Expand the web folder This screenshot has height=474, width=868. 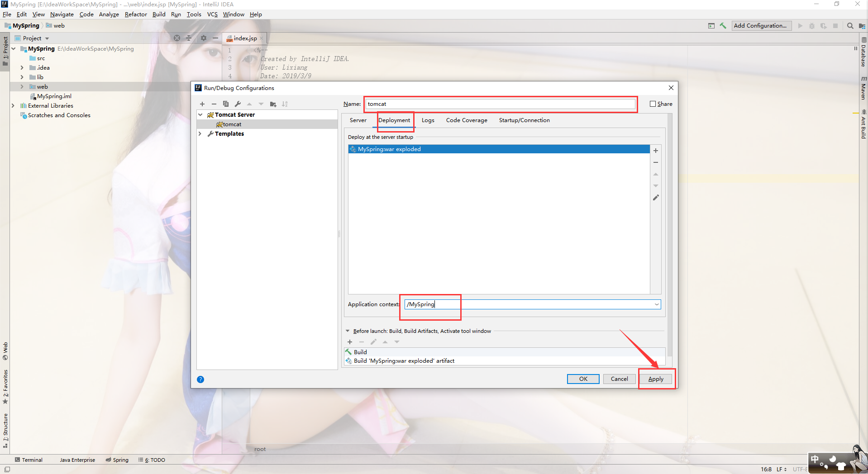[x=22, y=87]
